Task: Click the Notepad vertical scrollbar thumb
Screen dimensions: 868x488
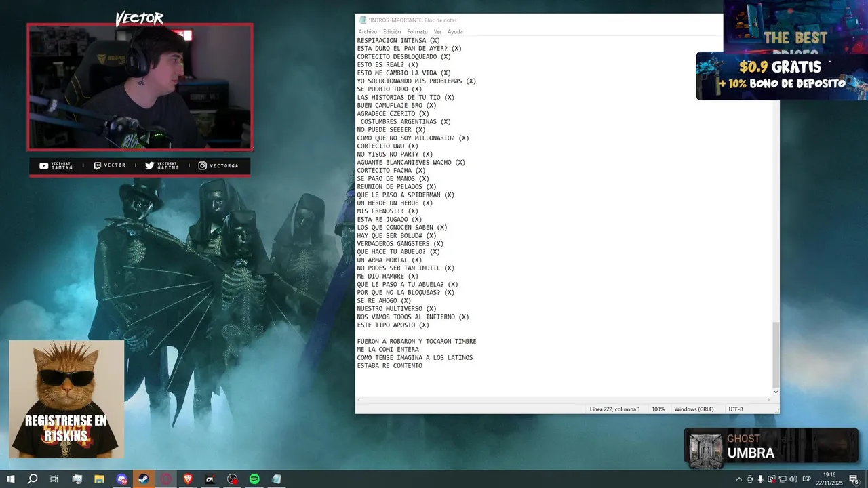Action: coord(776,354)
